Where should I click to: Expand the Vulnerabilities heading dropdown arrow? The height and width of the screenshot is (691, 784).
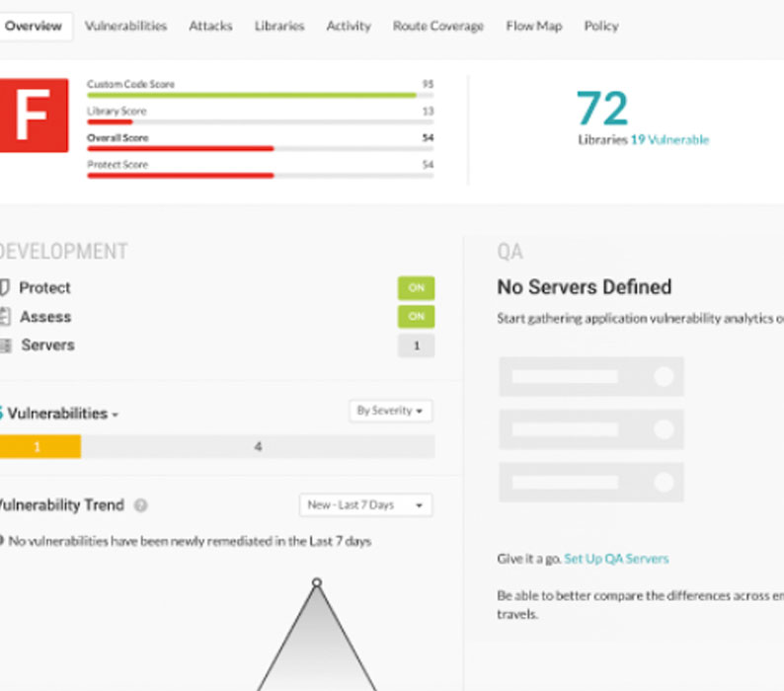click(x=116, y=416)
